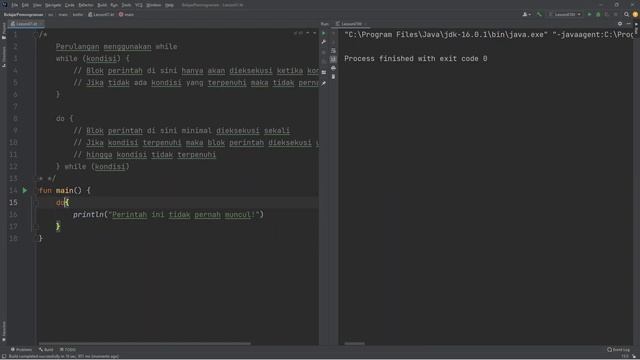Open the VCS menu
640x360 pixels.
[139, 5]
